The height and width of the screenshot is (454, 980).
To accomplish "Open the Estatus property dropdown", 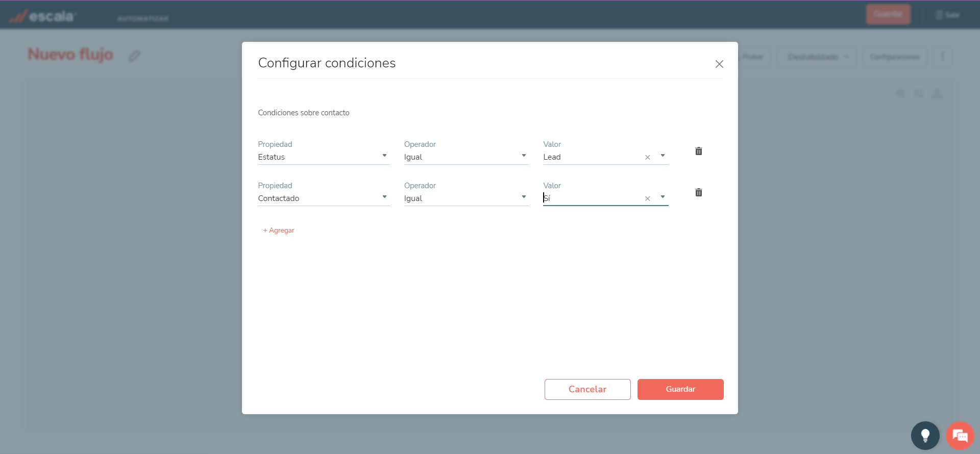I will [324, 157].
